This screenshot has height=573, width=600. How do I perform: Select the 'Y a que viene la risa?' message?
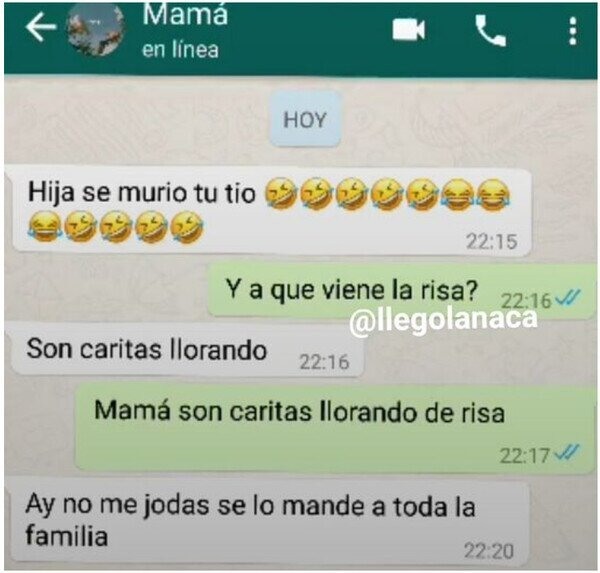402,291
